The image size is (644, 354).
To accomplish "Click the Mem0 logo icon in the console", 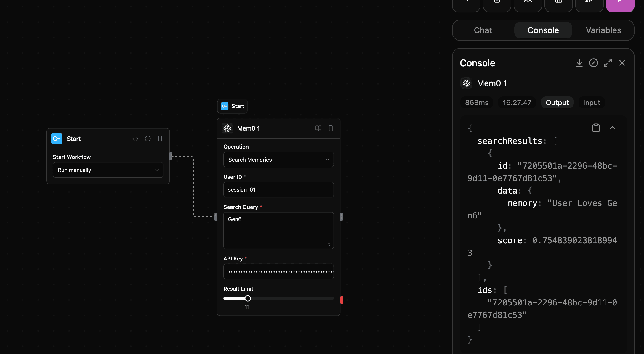I will (466, 83).
